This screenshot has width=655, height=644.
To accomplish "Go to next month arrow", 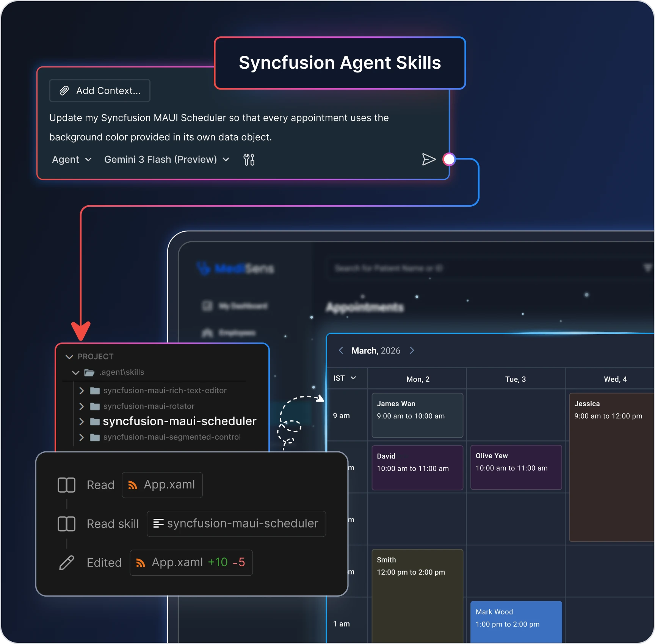I will coord(412,350).
